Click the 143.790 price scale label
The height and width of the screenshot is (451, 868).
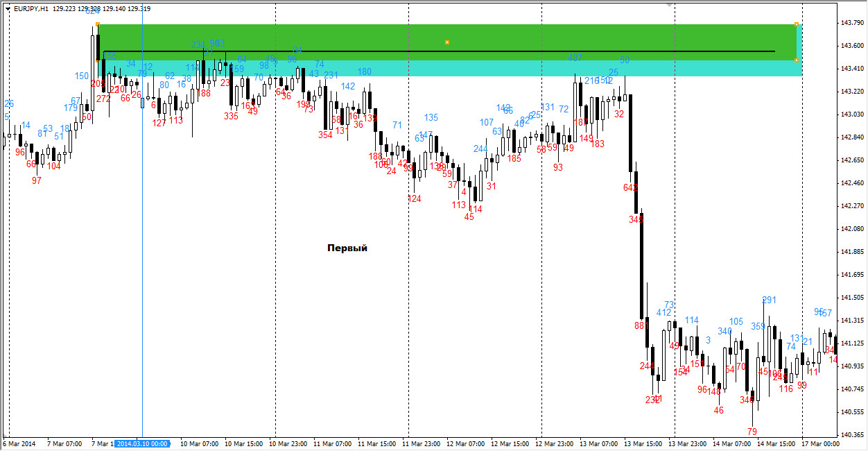(851, 24)
